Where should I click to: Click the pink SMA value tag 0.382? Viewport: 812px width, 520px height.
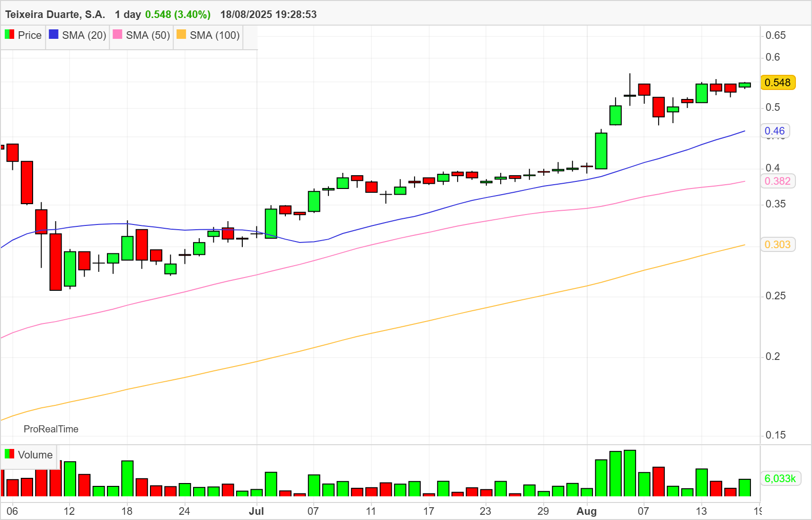[778, 181]
